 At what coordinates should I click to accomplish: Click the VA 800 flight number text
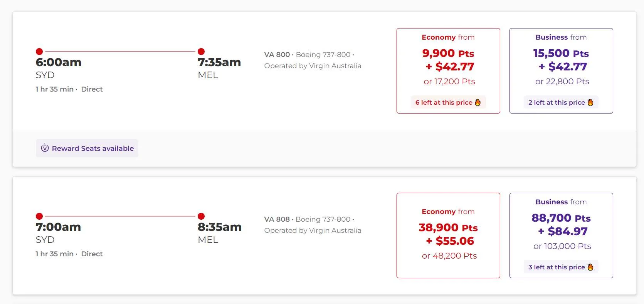tap(277, 55)
